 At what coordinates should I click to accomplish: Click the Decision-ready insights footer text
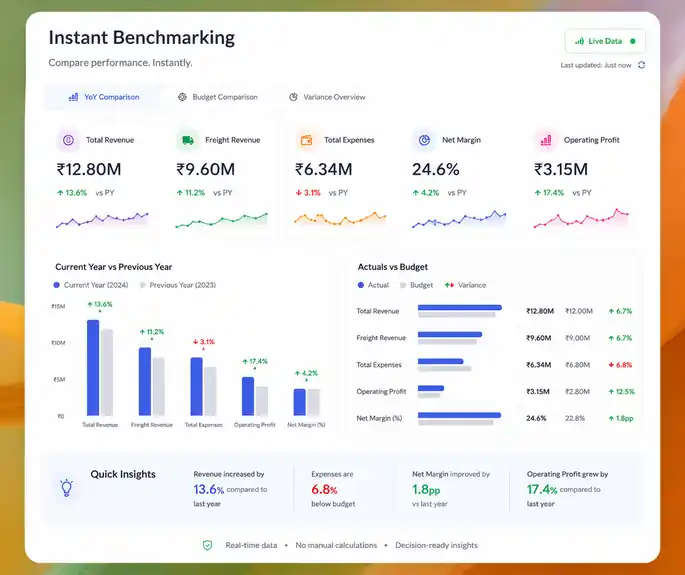[x=436, y=545]
